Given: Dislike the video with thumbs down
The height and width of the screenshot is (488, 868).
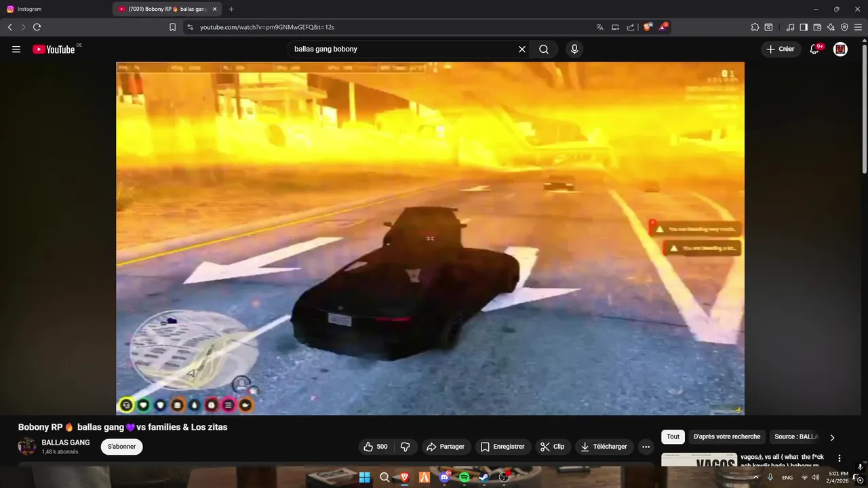Looking at the screenshot, I should tap(406, 447).
